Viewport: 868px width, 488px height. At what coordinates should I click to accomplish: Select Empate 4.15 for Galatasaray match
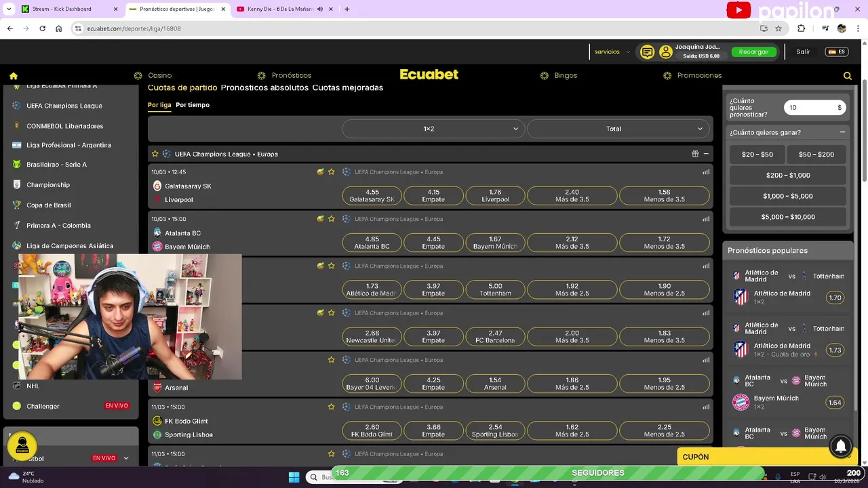click(433, 196)
